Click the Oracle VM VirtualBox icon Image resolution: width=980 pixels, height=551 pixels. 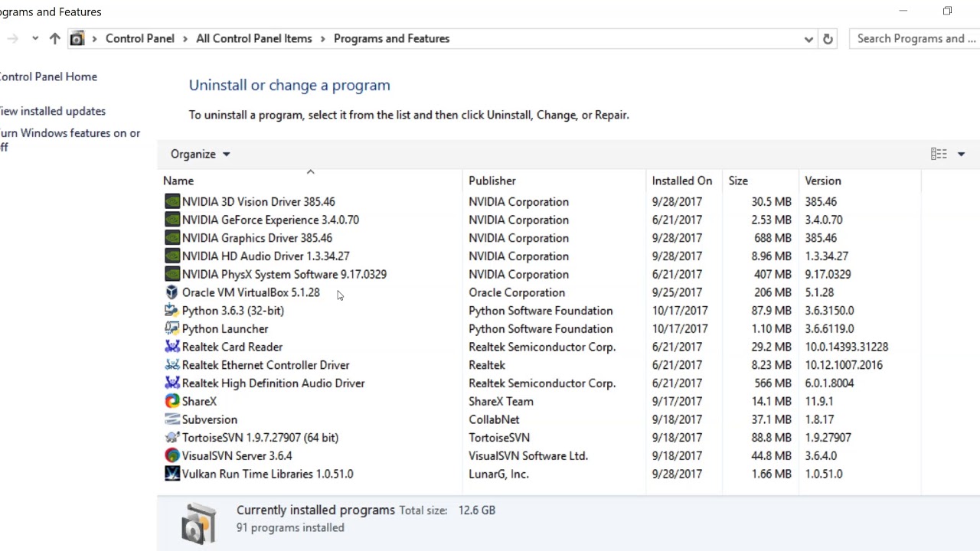click(x=172, y=292)
